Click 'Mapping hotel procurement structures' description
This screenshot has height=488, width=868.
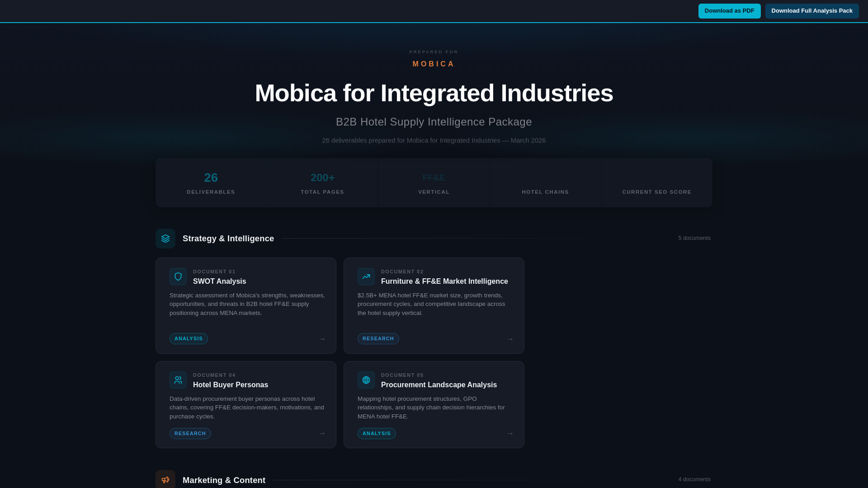[x=431, y=408]
